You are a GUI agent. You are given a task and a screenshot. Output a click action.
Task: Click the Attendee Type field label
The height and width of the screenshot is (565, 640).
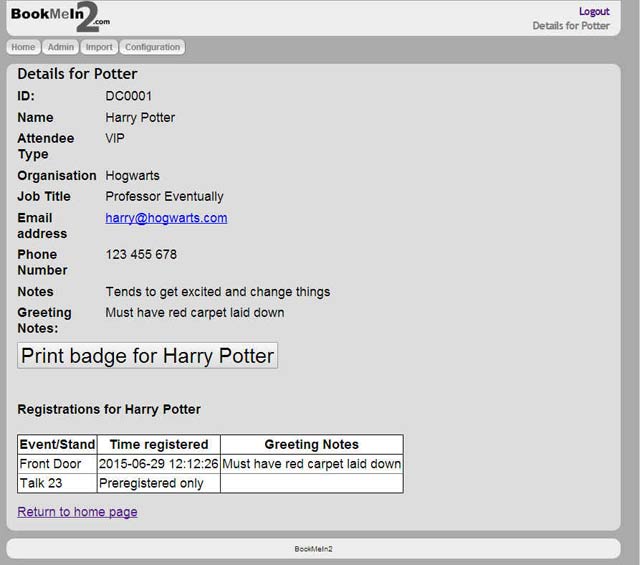pyautogui.click(x=46, y=146)
